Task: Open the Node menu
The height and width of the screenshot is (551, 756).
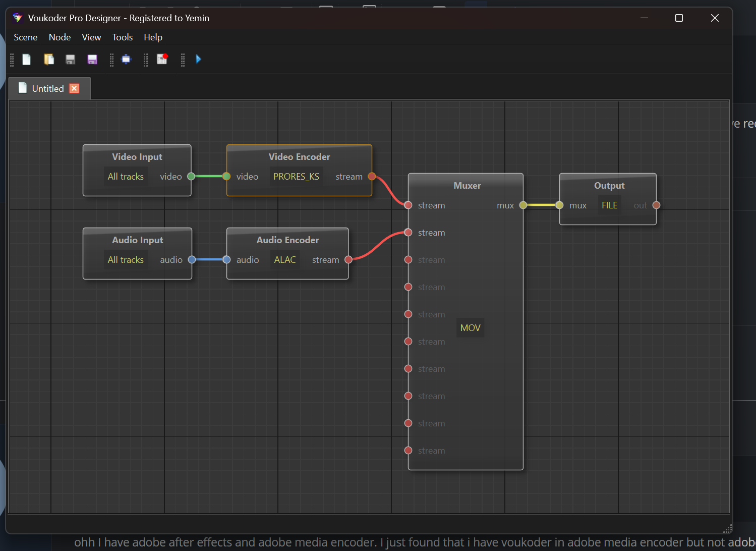Action: [x=60, y=37]
